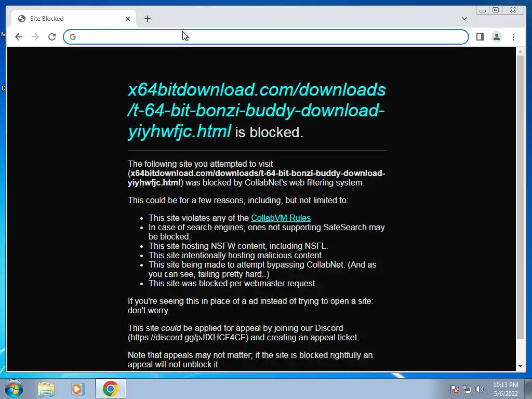This screenshot has width=532, height=399.
Task: Click the Discord invite URL text
Action: pyautogui.click(x=188, y=338)
